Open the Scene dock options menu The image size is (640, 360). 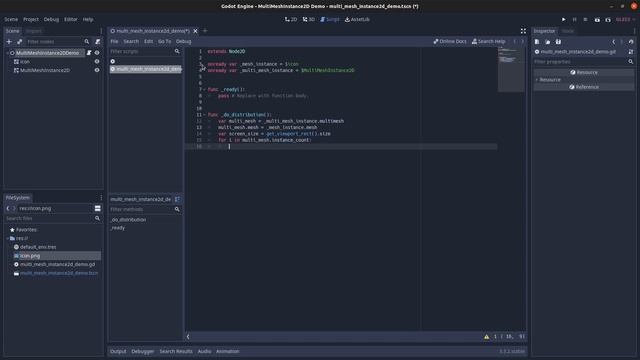click(x=101, y=31)
